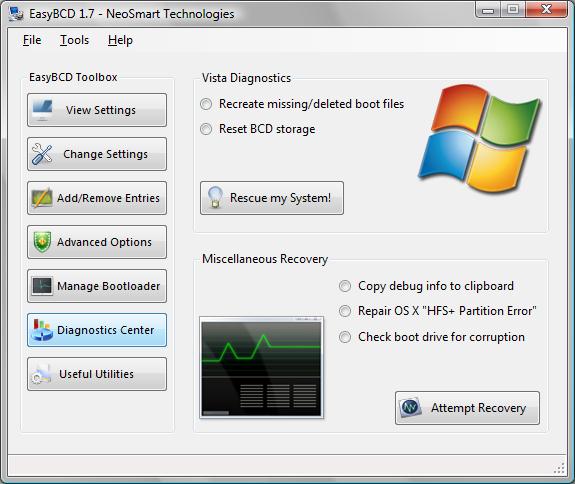Click Rescue my System! button
The height and width of the screenshot is (484, 575).
tap(272, 198)
